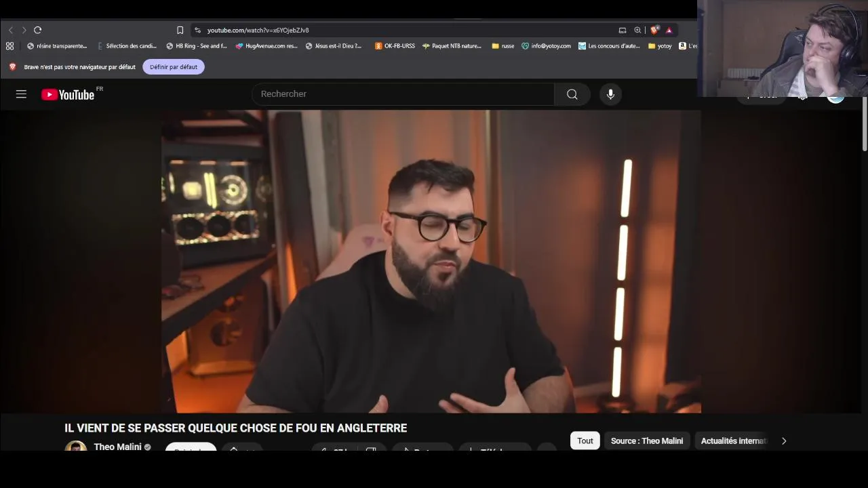This screenshot has height=488, width=868.
Task: Bookmark this page with the bookmark icon
Action: tap(180, 30)
